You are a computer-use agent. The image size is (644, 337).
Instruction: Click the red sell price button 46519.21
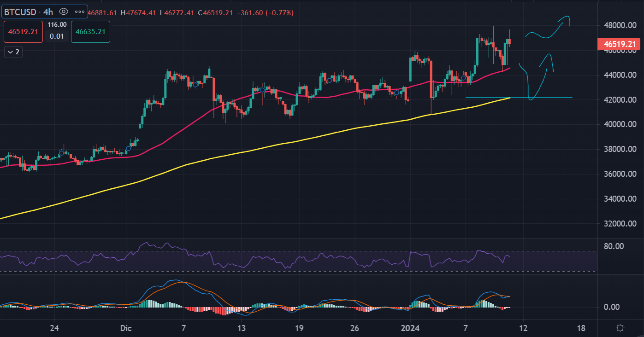(x=24, y=32)
